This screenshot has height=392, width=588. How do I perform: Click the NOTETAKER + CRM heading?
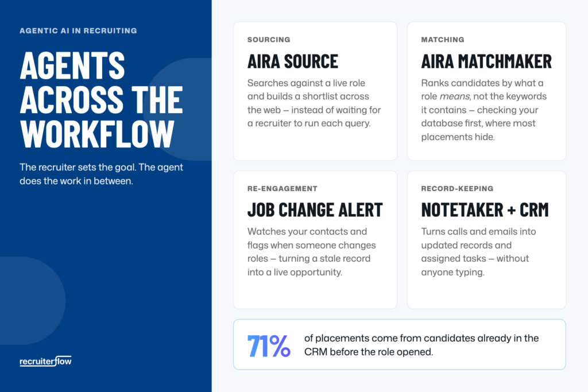coord(485,210)
